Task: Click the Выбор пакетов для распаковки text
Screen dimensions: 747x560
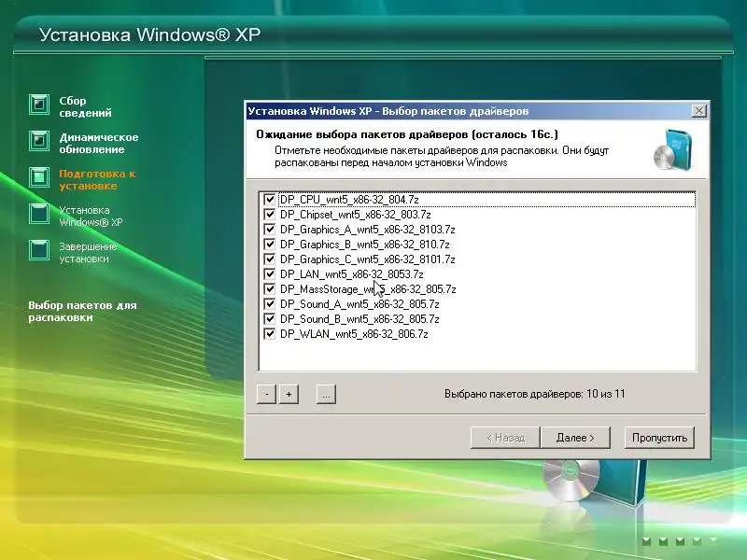Action: pyautogui.click(x=82, y=311)
